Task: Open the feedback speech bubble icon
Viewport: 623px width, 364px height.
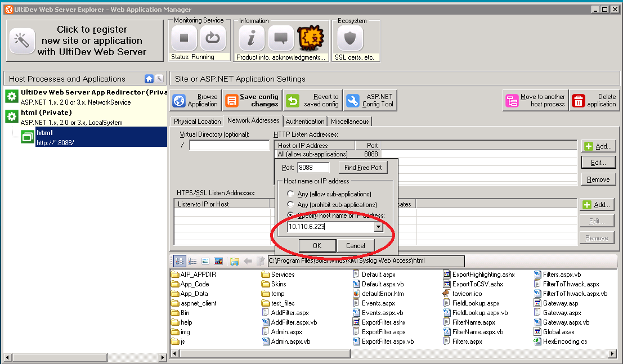Action: [281, 38]
